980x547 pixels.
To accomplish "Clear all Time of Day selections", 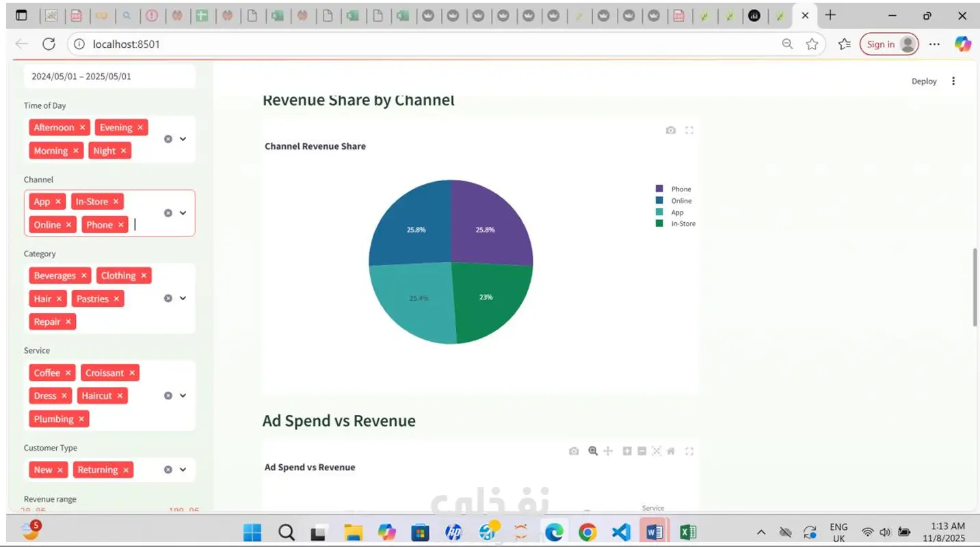I will [x=168, y=139].
